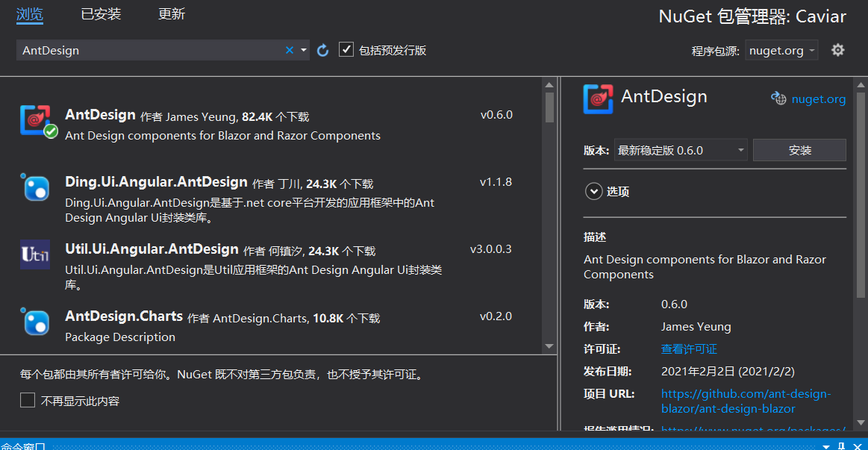The image size is (868, 450).
Task: Click the v3.0.0.3 version text
Action: coord(491,249)
